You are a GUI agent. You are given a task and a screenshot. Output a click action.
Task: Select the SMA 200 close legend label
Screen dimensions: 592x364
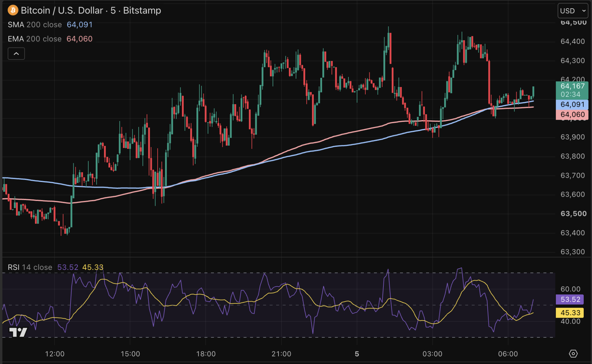tap(35, 25)
